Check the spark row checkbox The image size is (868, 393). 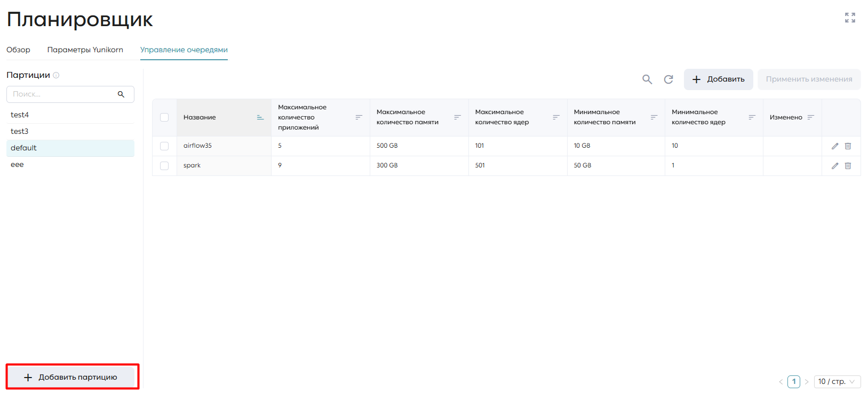click(x=164, y=166)
